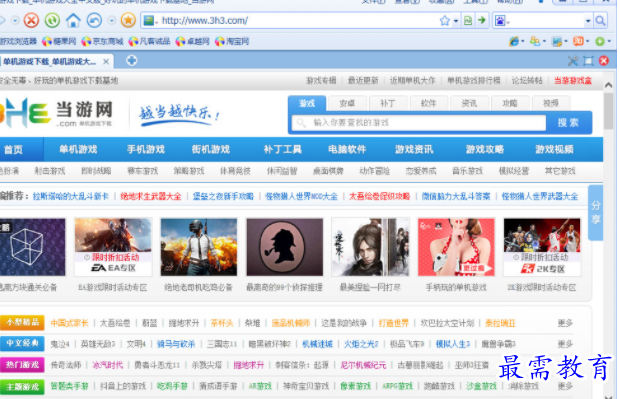Open the detective silhouette thumbnail

[285, 247]
